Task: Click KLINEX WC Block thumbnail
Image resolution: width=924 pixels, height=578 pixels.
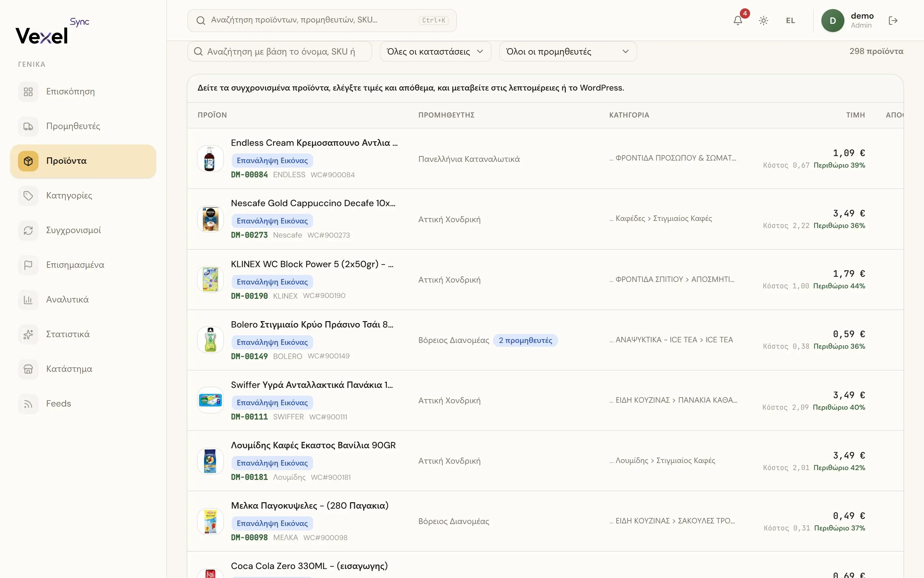Action: (210, 279)
